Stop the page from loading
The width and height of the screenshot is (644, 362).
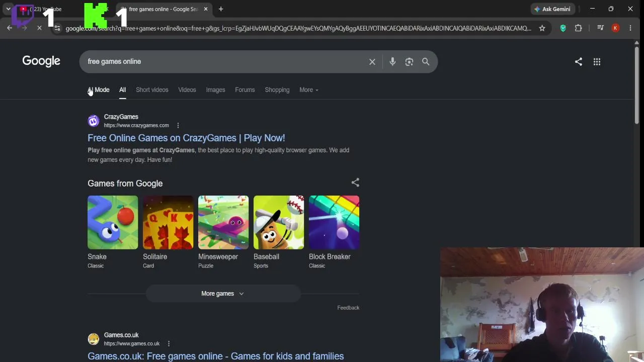pyautogui.click(x=39, y=28)
